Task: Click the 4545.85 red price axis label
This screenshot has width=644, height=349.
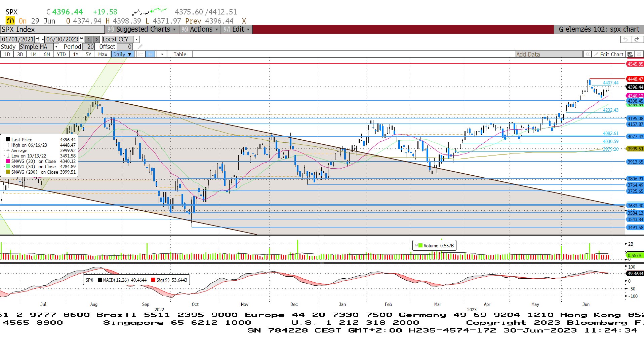Action: (x=635, y=64)
